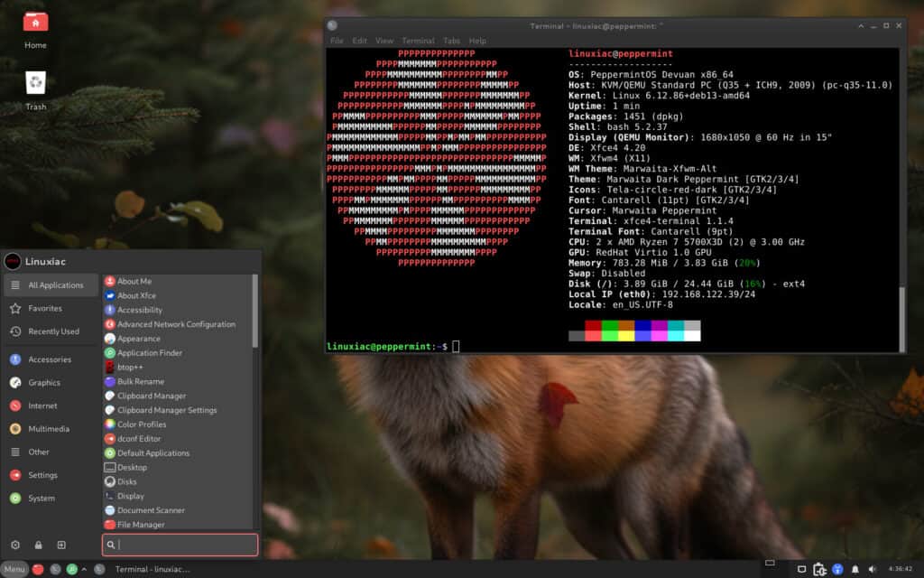924x578 pixels.
Task: Click the red launcher icon on the taskbar
Action: [38, 569]
